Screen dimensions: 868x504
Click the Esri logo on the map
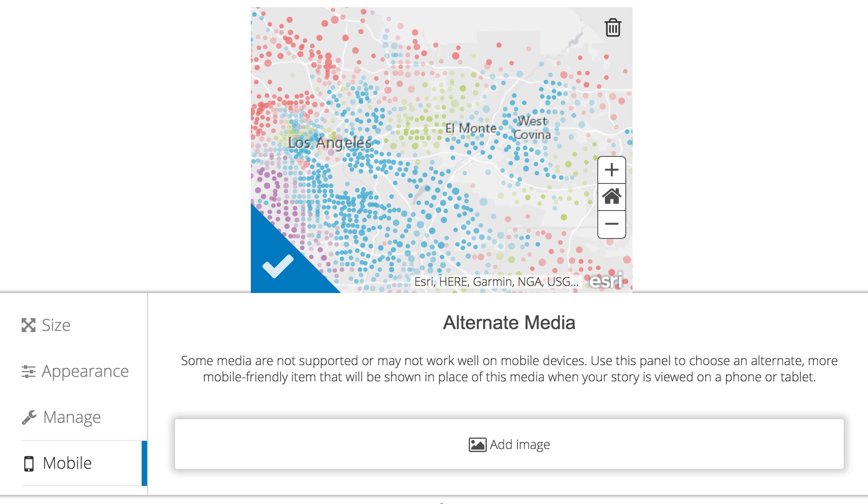coord(607,280)
